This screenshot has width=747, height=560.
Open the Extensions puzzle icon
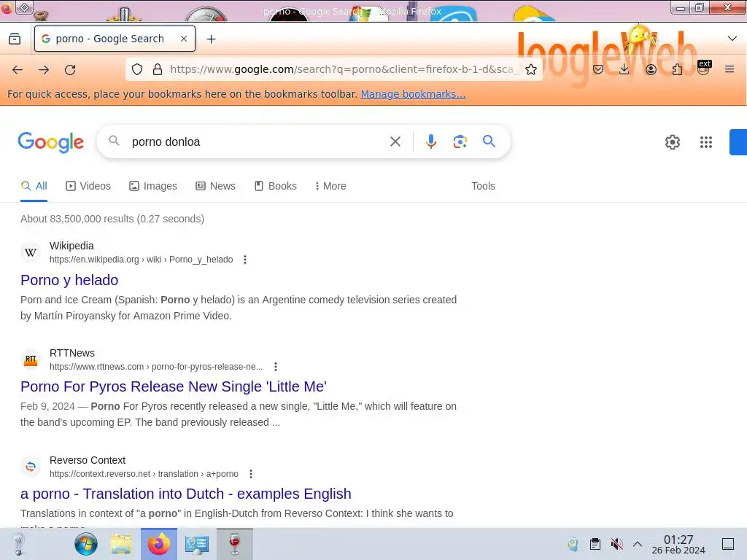coord(677,69)
